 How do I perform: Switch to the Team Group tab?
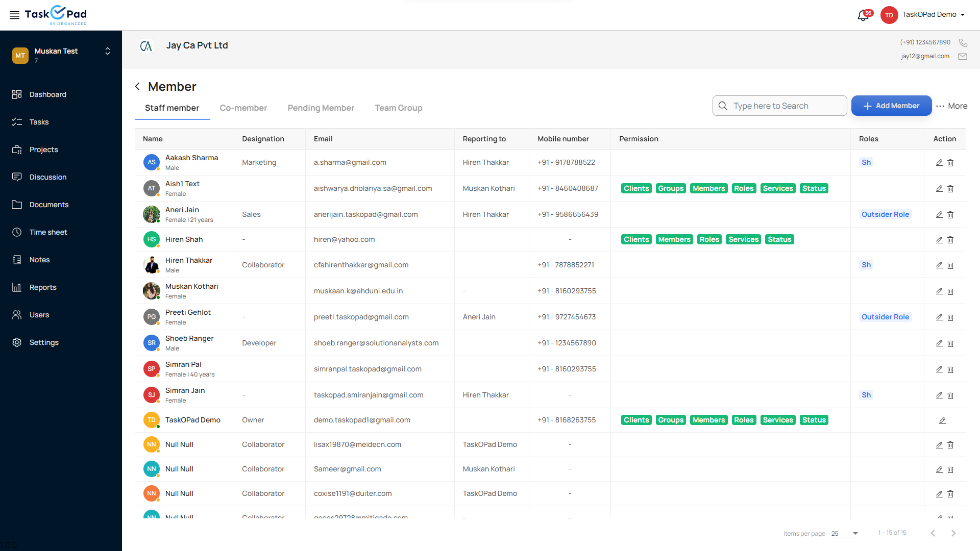click(398, 108)
